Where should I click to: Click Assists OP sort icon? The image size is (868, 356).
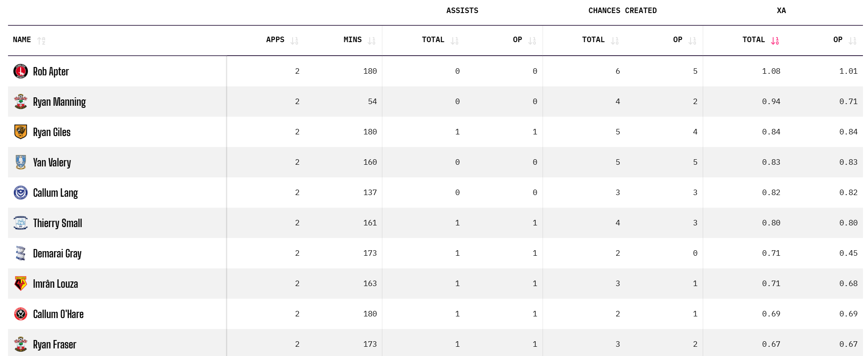pyautogui.click(x=532, y=41)
